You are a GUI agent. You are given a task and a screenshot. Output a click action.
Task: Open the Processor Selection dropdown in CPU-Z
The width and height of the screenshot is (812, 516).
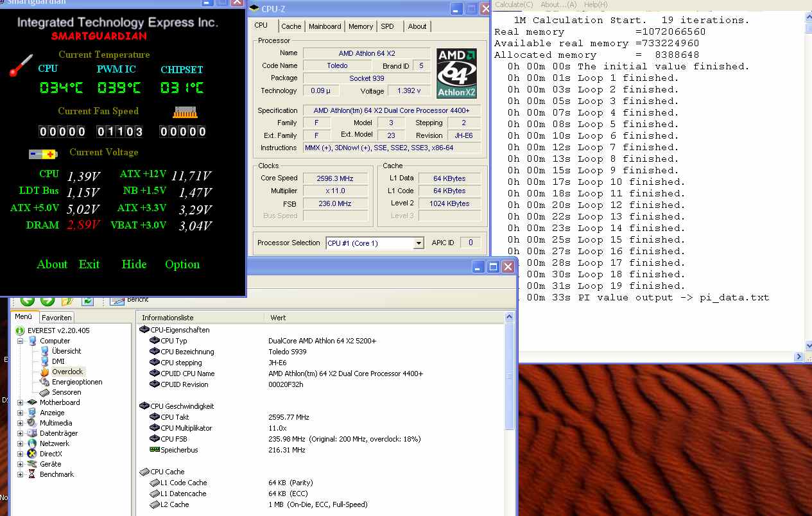(419, 243)
